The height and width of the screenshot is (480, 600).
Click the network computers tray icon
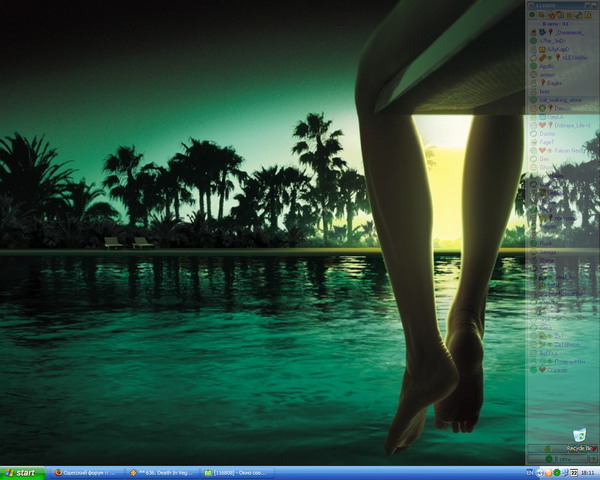point(565,473)
